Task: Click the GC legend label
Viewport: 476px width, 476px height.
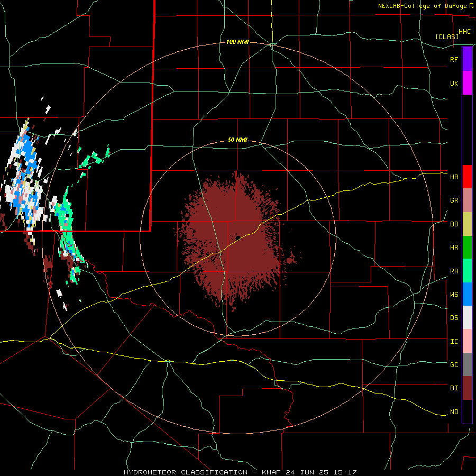Action: click(x=454, y=365)
